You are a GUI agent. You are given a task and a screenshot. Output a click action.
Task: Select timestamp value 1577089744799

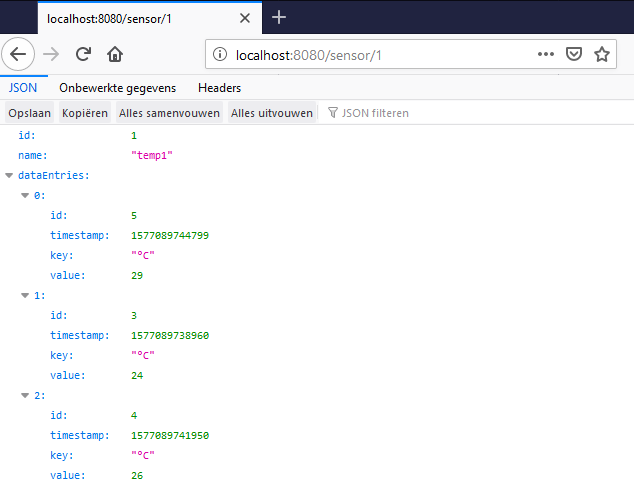click(x=170, y=235)
